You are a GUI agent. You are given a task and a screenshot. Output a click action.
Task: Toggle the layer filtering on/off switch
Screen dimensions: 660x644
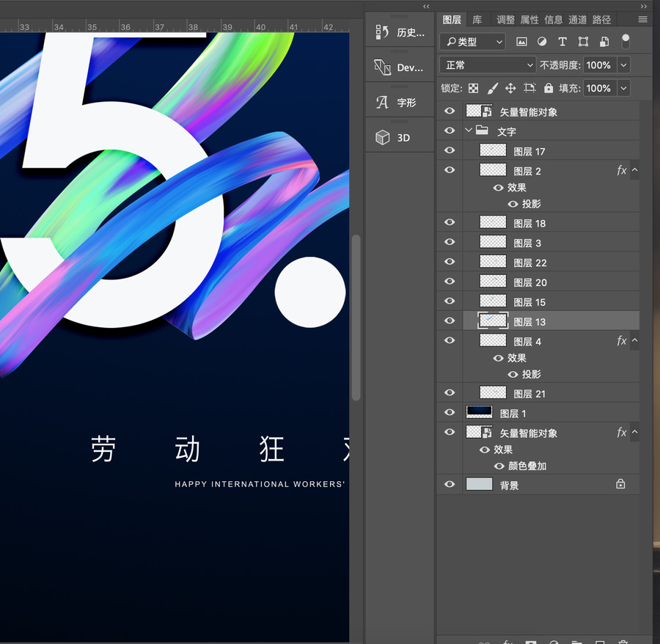click(x=626, y=41)
